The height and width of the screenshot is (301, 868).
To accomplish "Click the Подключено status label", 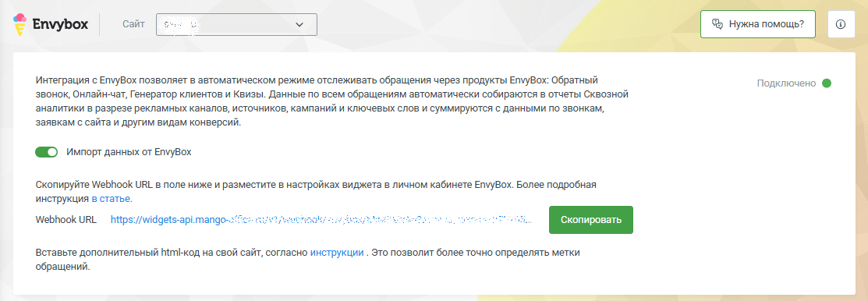I will [786, 83].
